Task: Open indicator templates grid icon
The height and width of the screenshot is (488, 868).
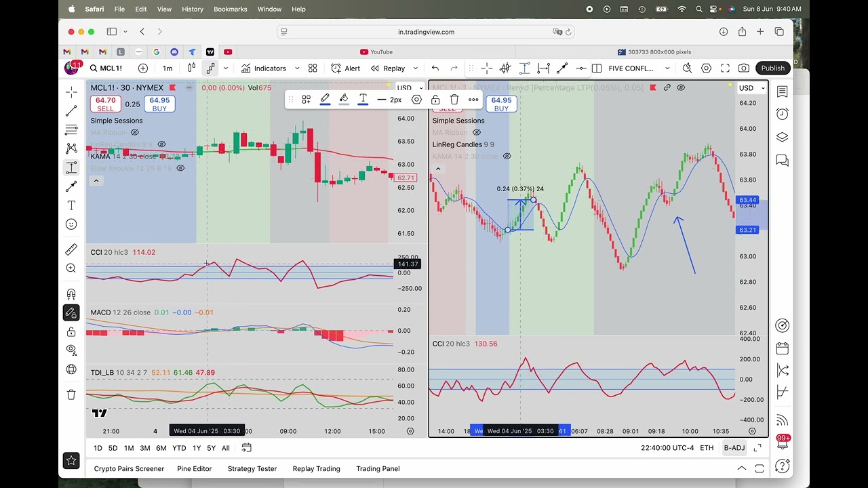Action: tap(313, 68)
